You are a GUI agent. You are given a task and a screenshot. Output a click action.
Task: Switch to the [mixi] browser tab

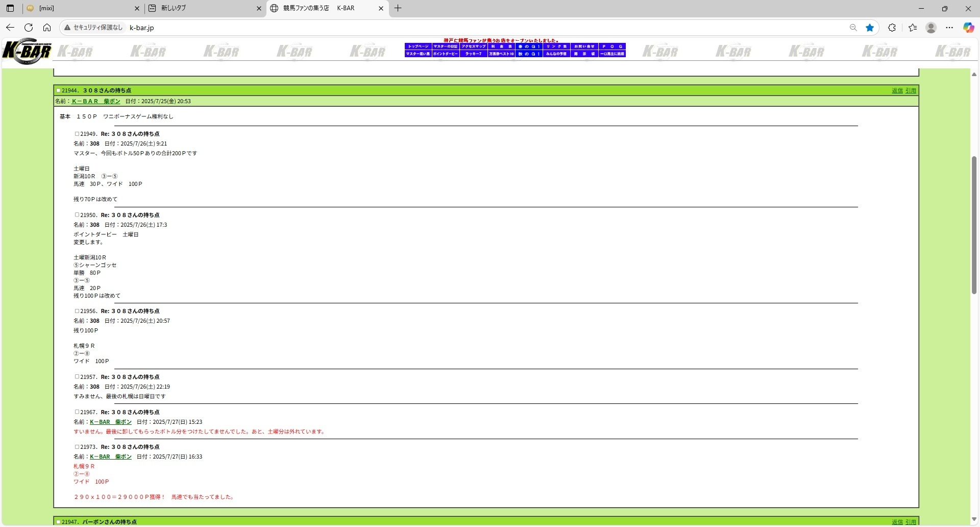82,8
